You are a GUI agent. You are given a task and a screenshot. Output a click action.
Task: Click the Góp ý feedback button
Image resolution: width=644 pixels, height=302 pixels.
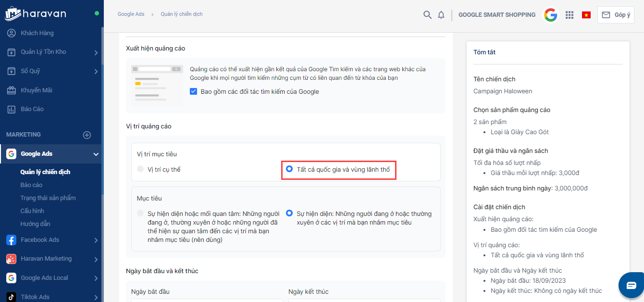tap(616, 15)
